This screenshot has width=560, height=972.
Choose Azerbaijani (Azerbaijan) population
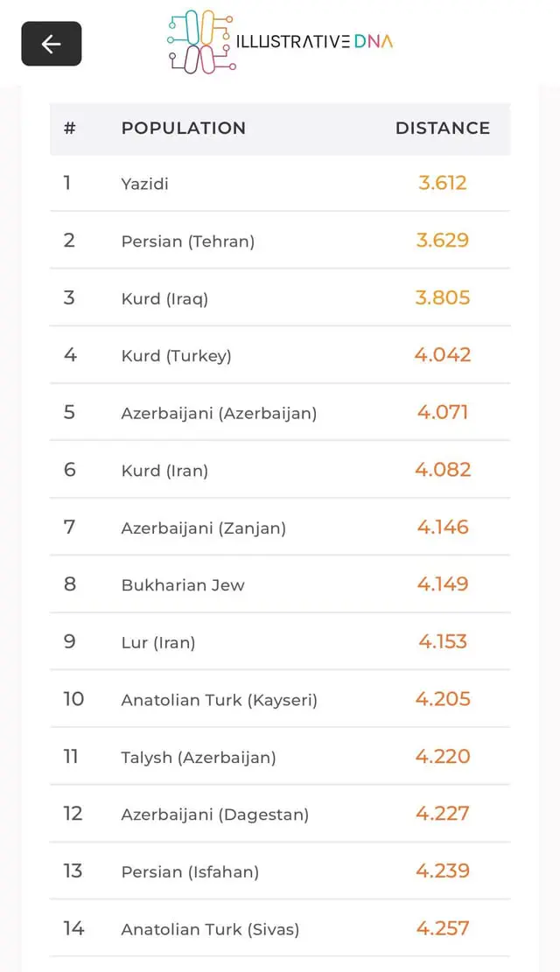point(219,413)
